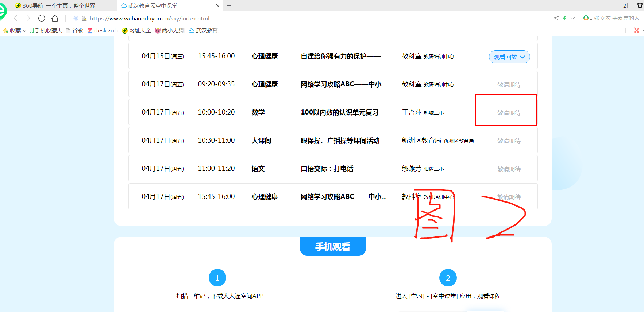Open the 武汉教育 bookmark

(x=203, y=31)
